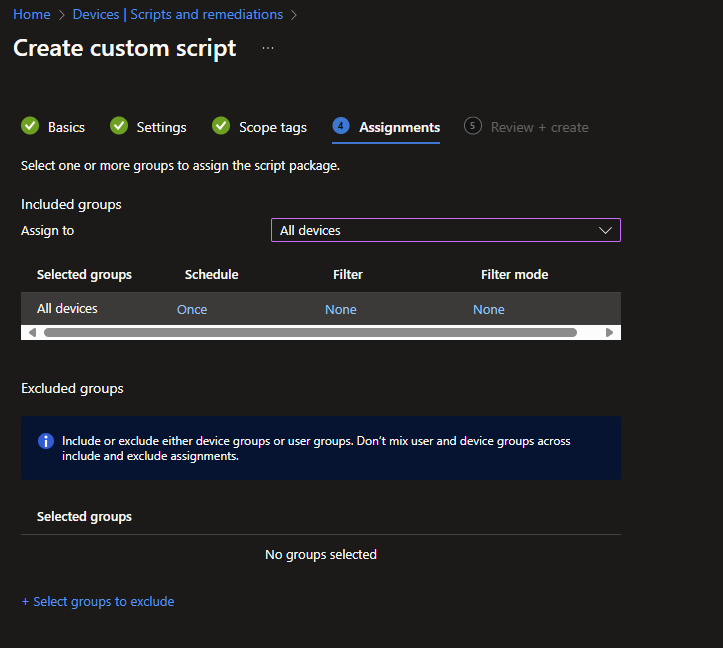
Task: Click the step 4 Assignments circle icon
Action: pyautogui.click(x=341, y=126)
